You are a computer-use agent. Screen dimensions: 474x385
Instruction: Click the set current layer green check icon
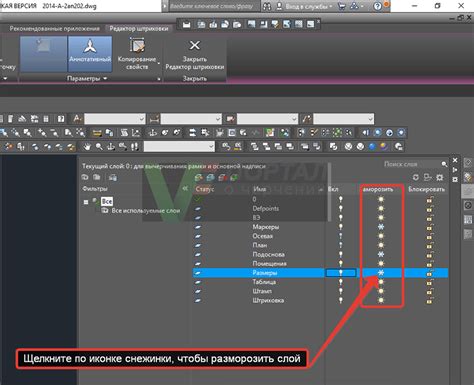[x=234, y=177]
